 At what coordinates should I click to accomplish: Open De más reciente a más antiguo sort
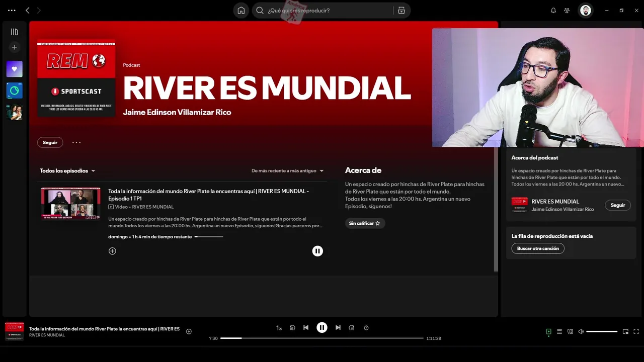(287, 171)
